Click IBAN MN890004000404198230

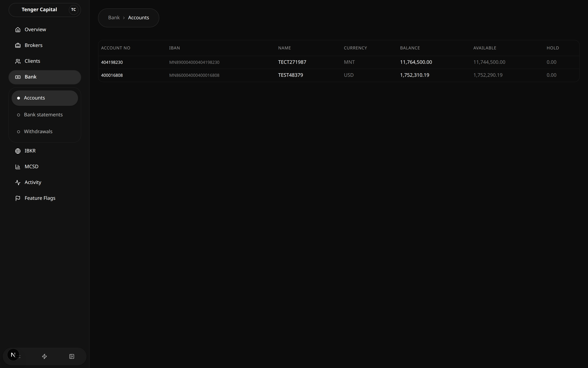coord(194,62)
